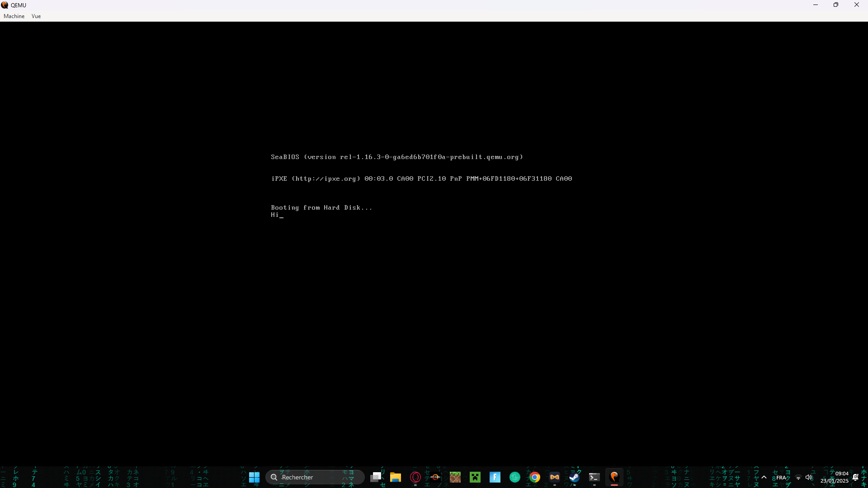Open the Vue menu in QEMU
Screen dimensions: 868x488
[x=36, y=16]
